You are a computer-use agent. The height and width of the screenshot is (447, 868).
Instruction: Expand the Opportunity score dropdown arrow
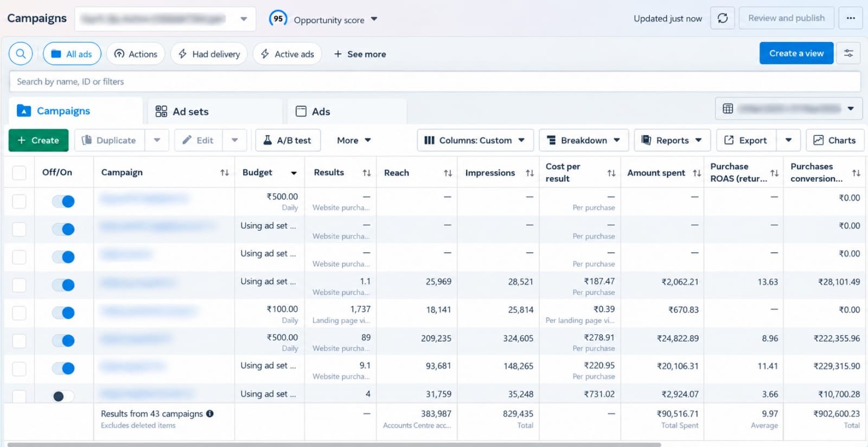374,19
